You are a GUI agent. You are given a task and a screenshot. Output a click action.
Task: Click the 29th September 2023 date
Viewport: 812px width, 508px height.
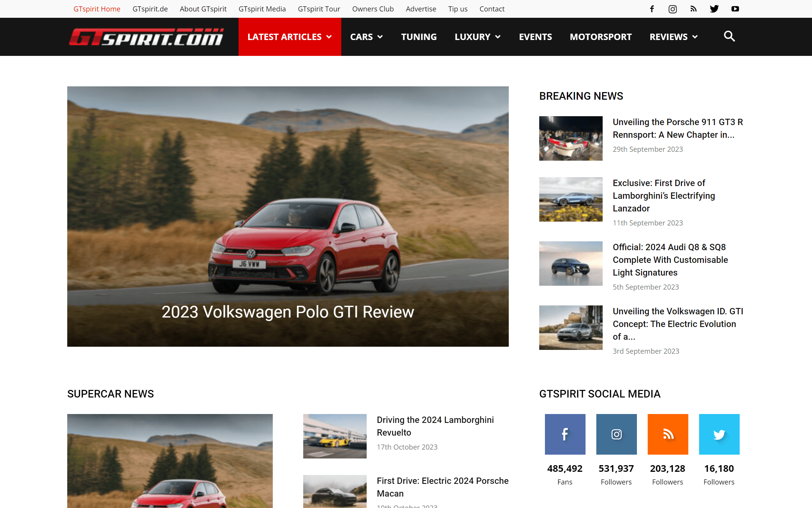point(648,149)
